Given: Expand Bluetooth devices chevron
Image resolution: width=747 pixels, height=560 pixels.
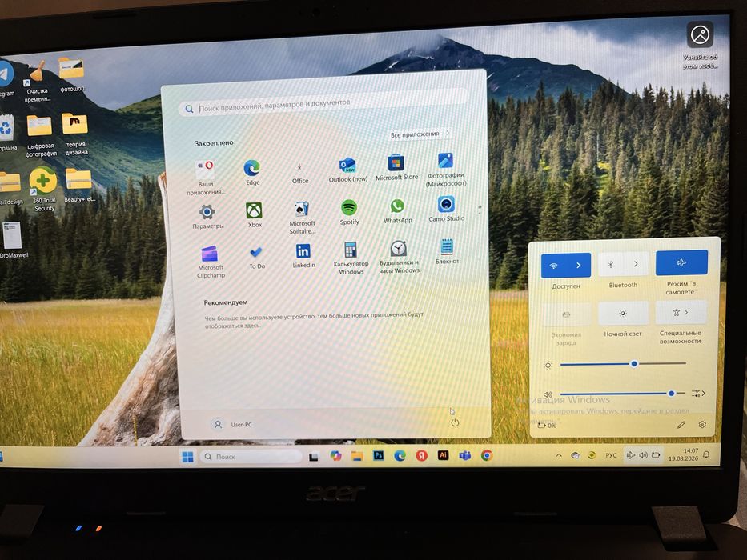Looking at the screenshot, I should pyautogui.click(x=636, y=264).
